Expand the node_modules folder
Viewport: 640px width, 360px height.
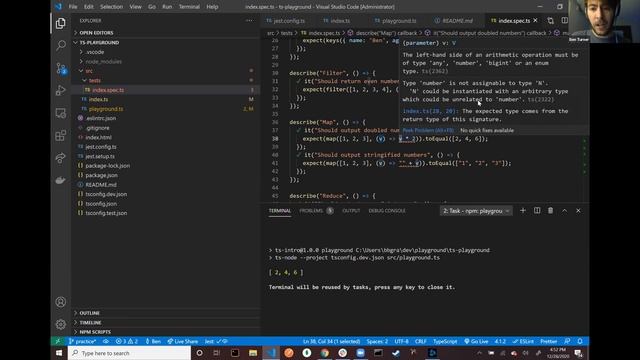166,61
